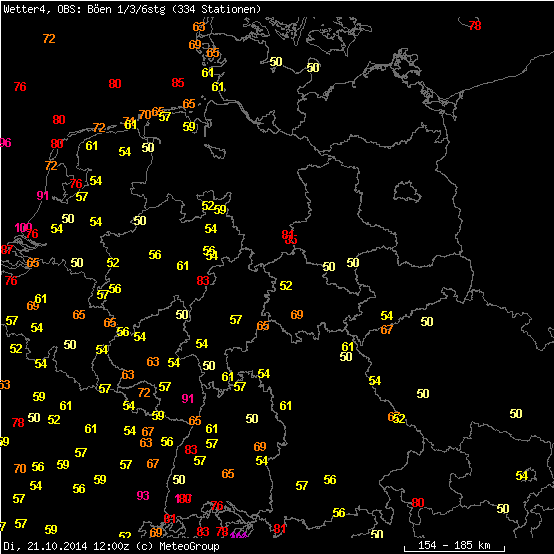Click the '(c) MeteoGroup' copyright text
Screen dimensions: 554x554
(x=177, y=546)
